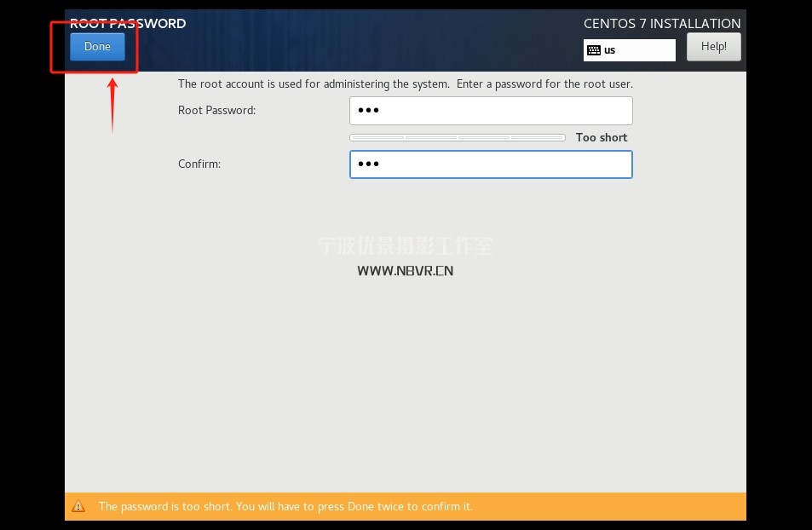Click the WWW.NBVR.CN watermark text

tap(405, 271)
